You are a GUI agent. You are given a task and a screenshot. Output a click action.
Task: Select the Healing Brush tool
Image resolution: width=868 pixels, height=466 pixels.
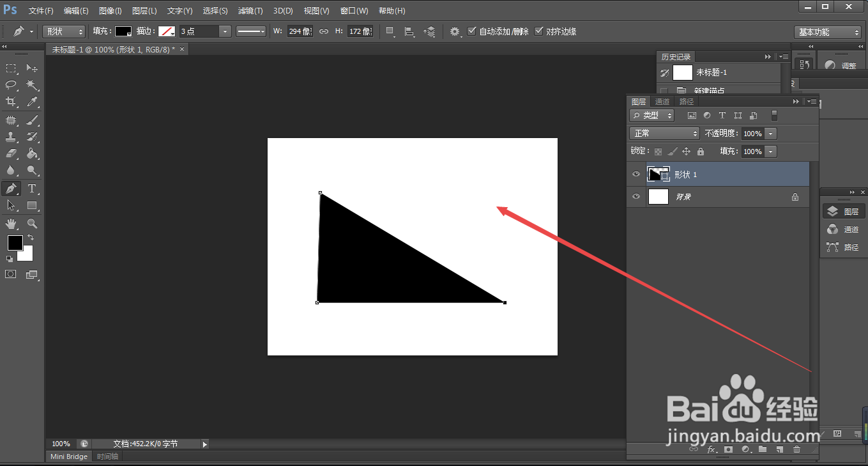11,120
